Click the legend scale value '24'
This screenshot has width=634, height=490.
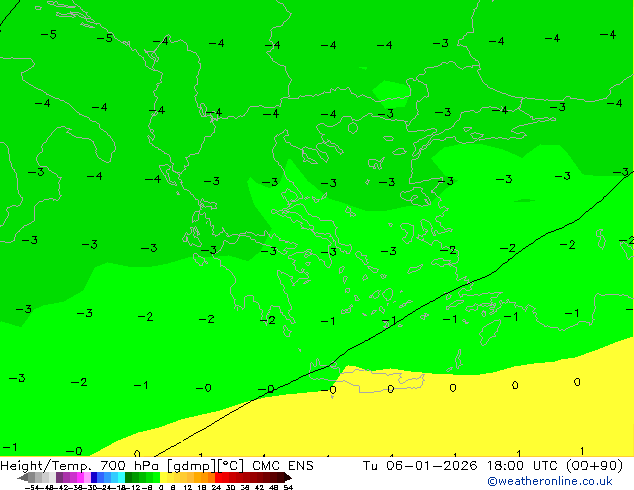[x=216, y=488]
